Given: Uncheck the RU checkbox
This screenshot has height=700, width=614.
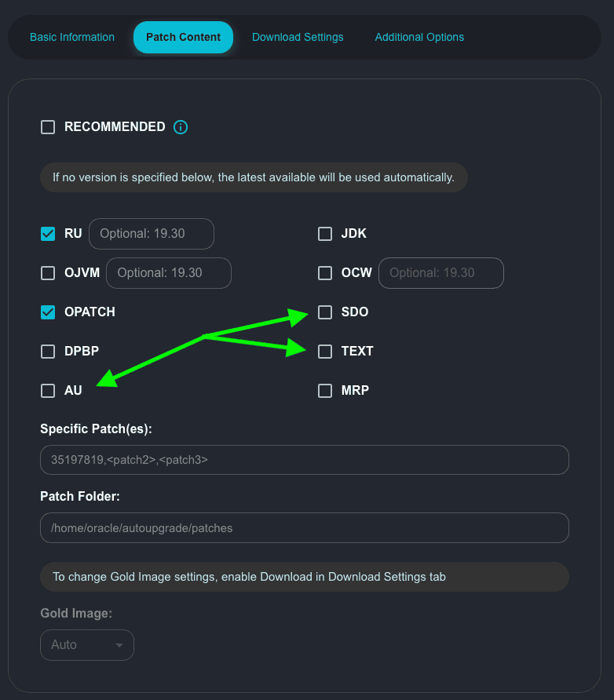Looking at the screenshot, I should 48,234.
